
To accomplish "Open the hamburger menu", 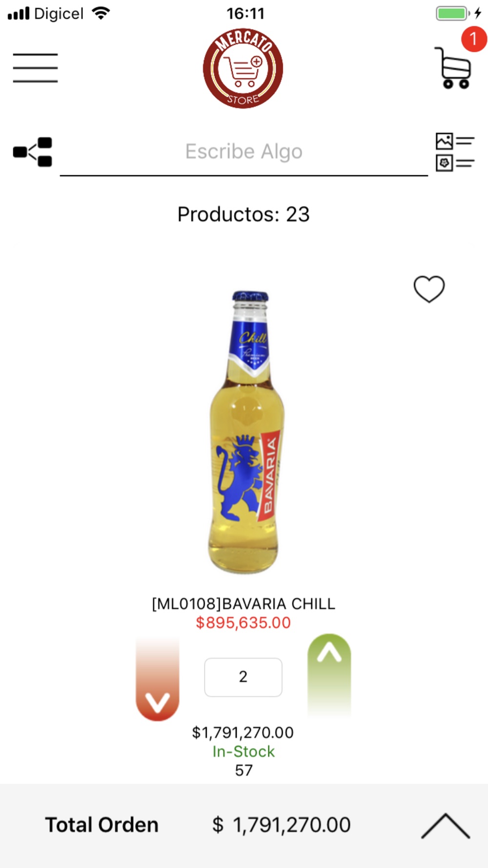I will [35, 68].
